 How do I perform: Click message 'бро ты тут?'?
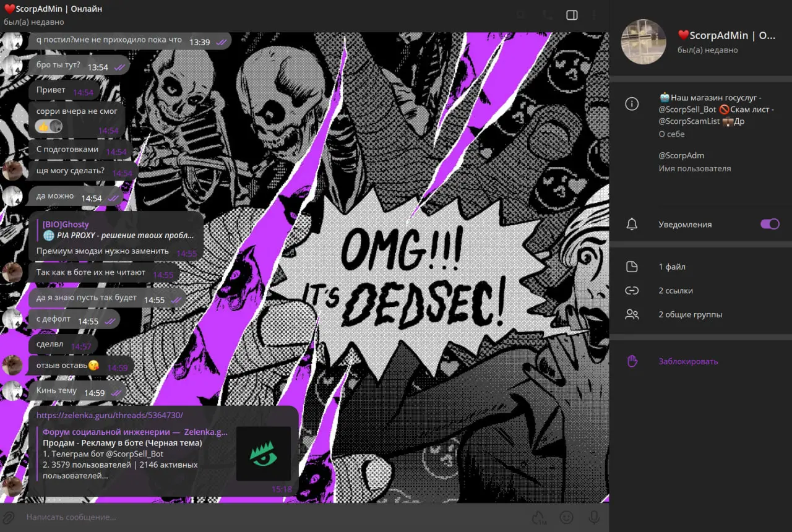pyautogui.click(x=79, y=65)
